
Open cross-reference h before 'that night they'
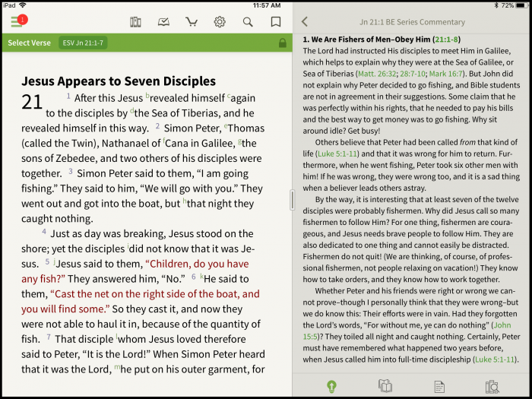[185, 201]
